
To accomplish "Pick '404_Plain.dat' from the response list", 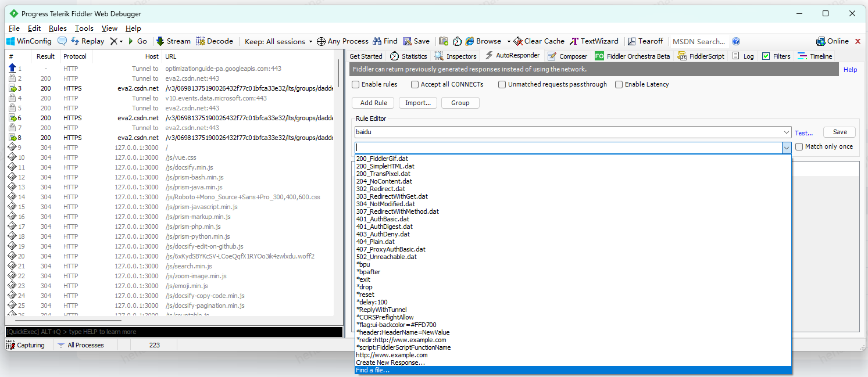I will click(573, 242).
